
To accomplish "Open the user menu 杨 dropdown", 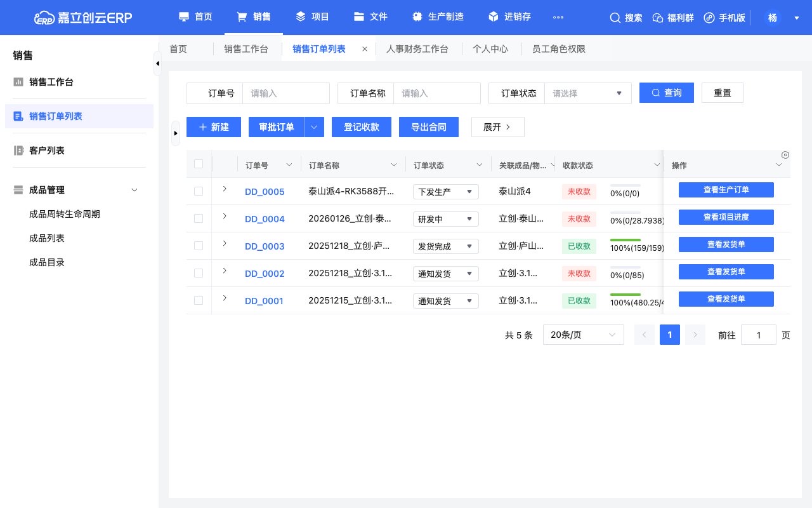I will pyautogui.click(x=784, y=18).
